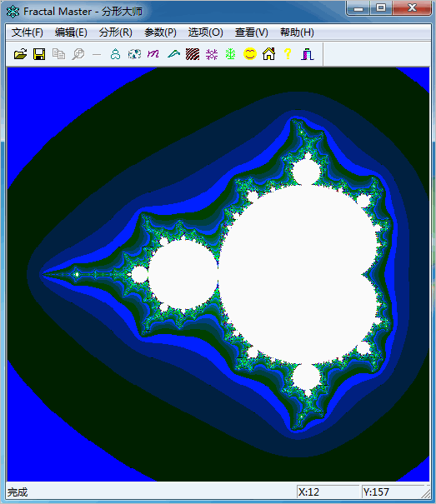The width and height of the screenshot is (436, 504).
Task: Click the teal fern leaf icon
Action: 173,54
